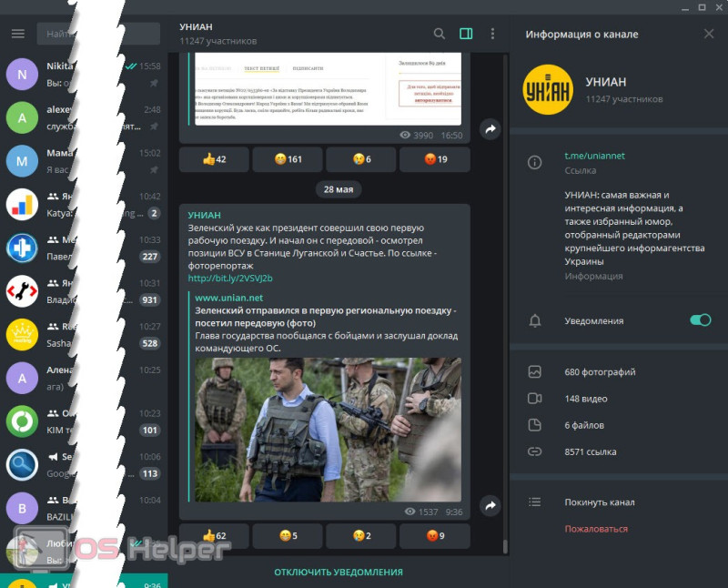Open the t.me/uniannet channel link
This screenshot has height=588, width=728.
(594, 156)
